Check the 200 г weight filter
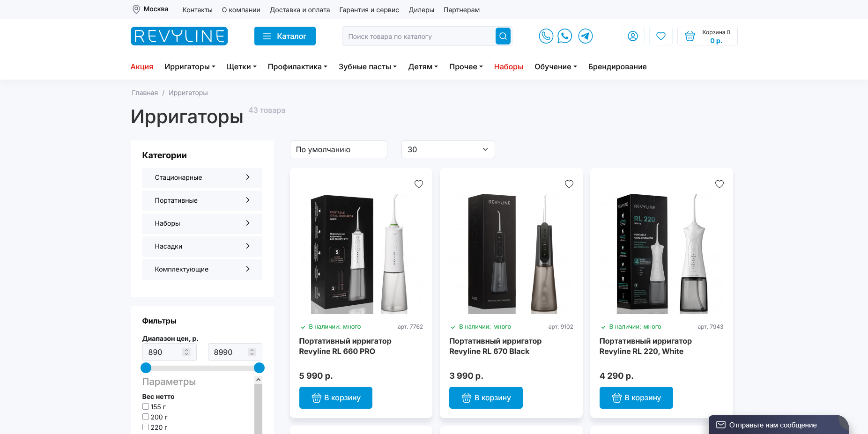The height and width of the screenshot is (434, 868). coord(146,417)
